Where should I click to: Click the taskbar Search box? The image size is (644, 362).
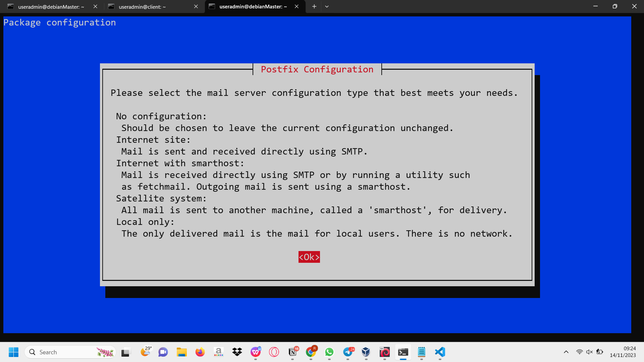point(70,352)
